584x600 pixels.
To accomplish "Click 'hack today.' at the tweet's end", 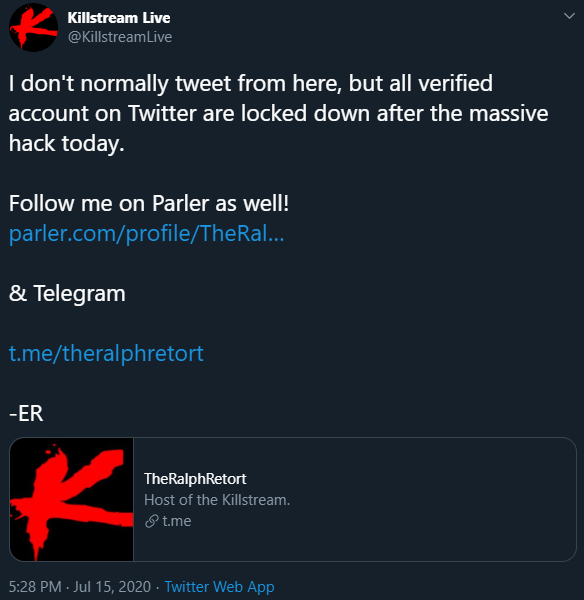I will coord(67,144).
